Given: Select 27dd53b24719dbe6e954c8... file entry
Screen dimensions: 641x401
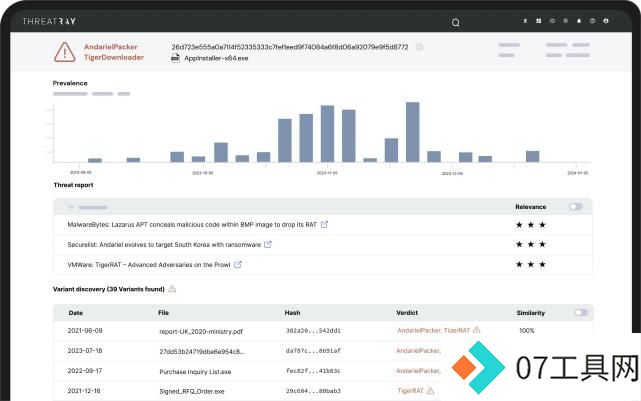Looking at the screenshot, I should tap(202, 352).
